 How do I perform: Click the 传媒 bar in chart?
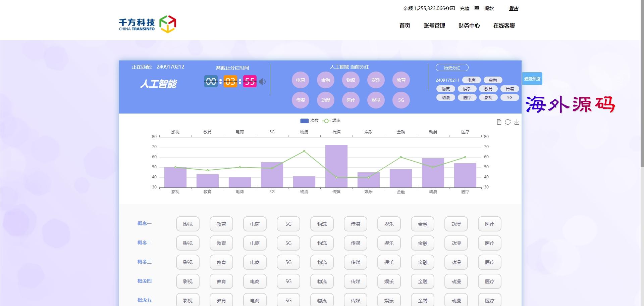(x=336, y=166)
